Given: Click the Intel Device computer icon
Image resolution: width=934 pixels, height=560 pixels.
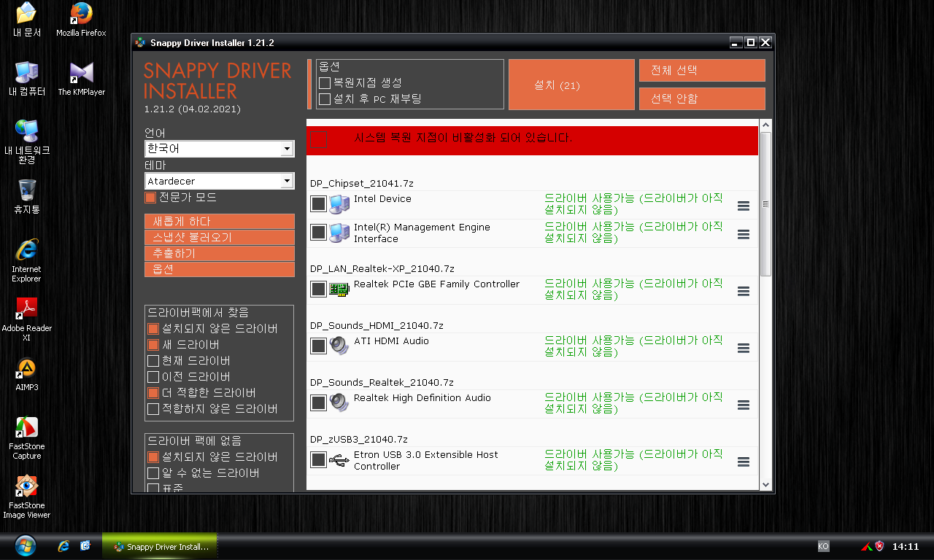Looking at the screenshot, I should [x=339, y=203].
